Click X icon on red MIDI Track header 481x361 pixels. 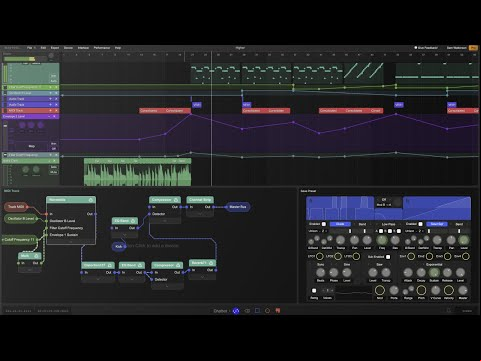(x=56, y=110)
